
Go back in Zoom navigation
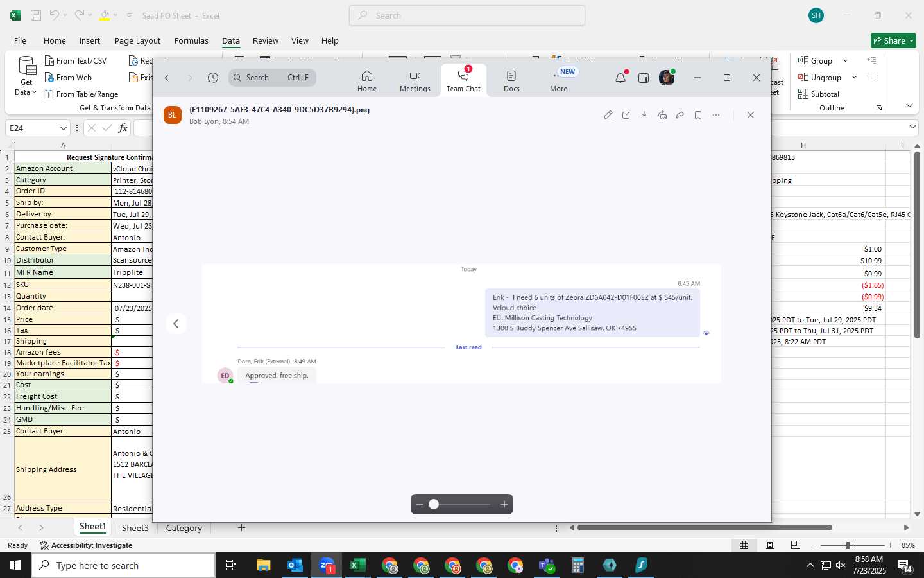pyautogui.click(x=167, y=78)
